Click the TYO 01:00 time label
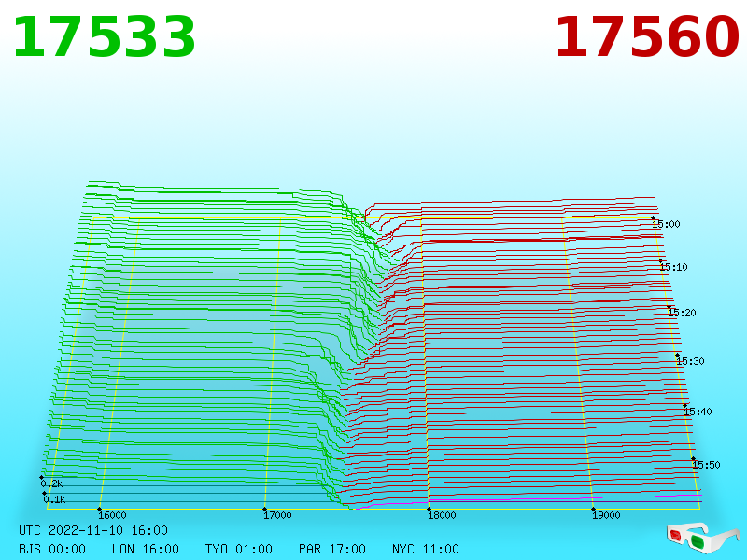The width and height of the screenshot is (747, 560). coord(239,549)
